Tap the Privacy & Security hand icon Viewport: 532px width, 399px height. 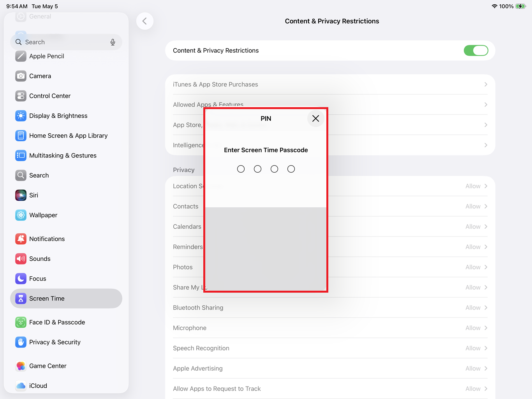click(x=21, y=342)
